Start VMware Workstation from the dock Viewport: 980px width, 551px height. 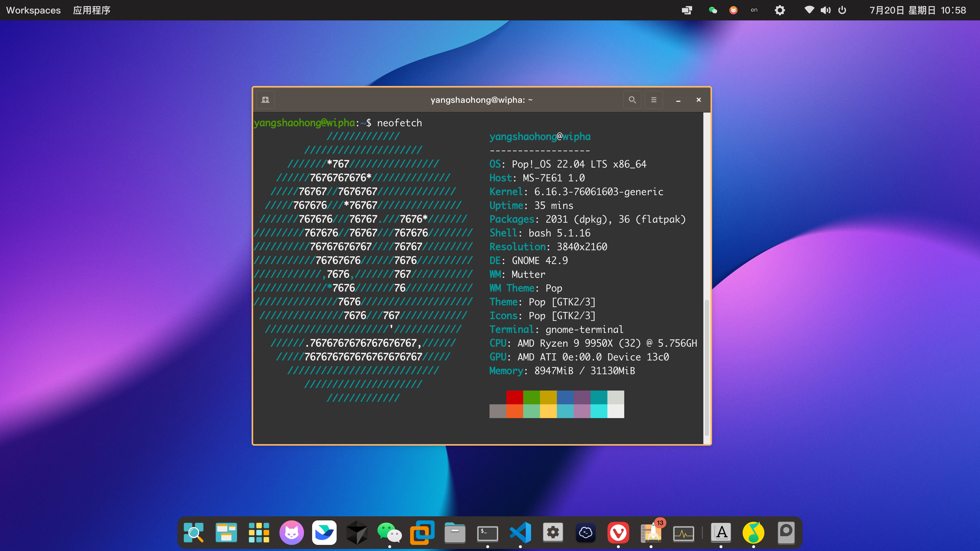coord(422,532)
